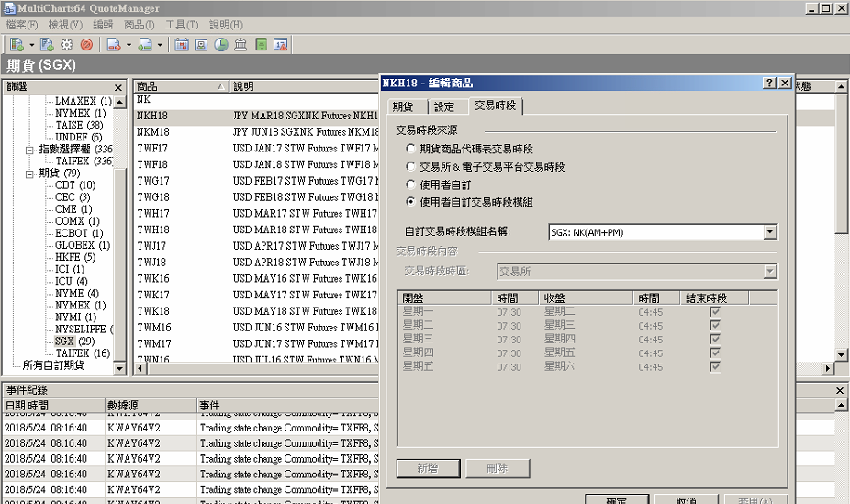This screenshot has width=850, height=504.
Task: Click the 刪除 button
Action: [x=498, y=468]
